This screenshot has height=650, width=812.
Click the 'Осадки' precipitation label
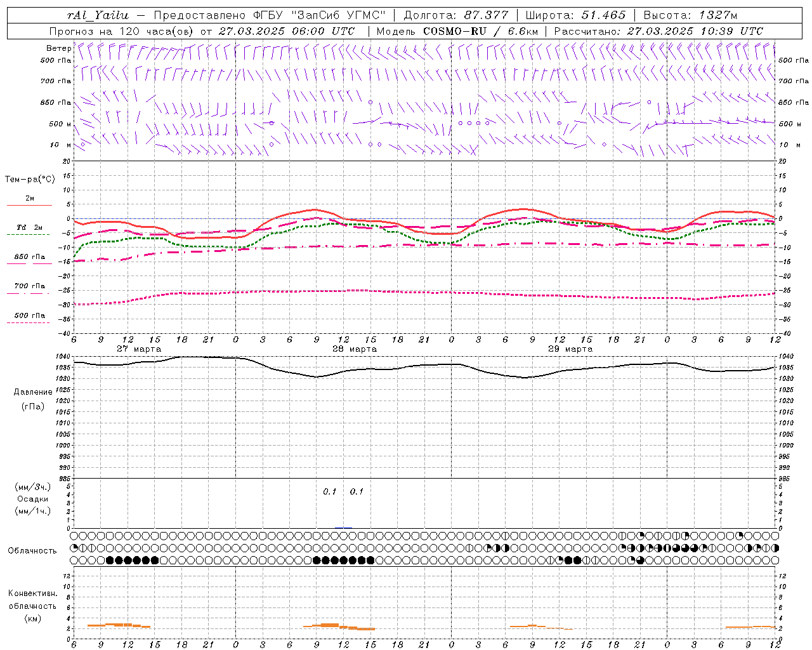point(33,500)
